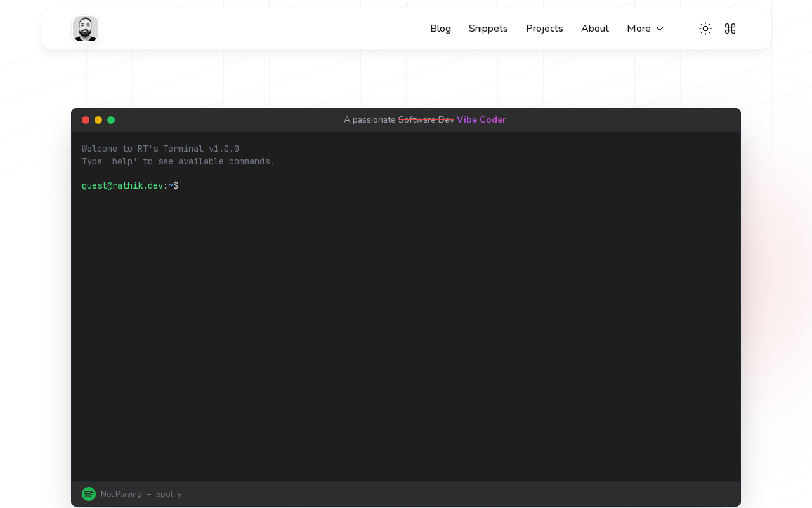Click the guest@rathik.dev prompt label
812x508 pixels.
[x=122, y=186]
